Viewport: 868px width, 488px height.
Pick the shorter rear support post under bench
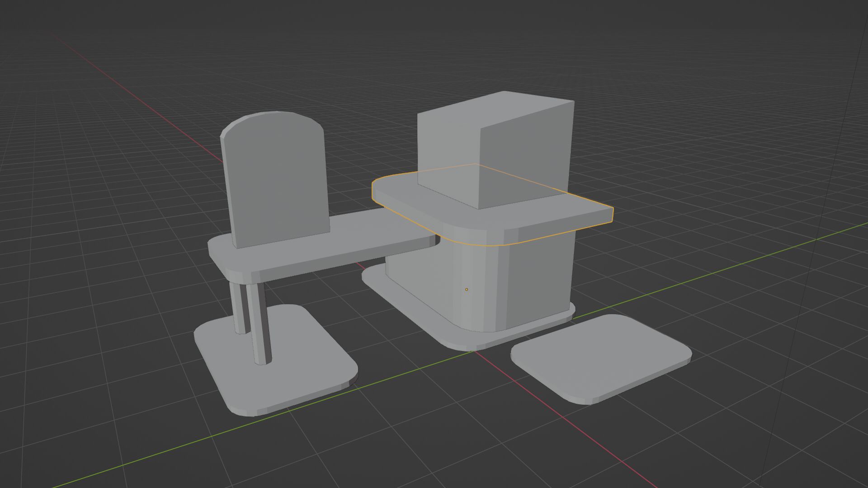tap(239, 307)
